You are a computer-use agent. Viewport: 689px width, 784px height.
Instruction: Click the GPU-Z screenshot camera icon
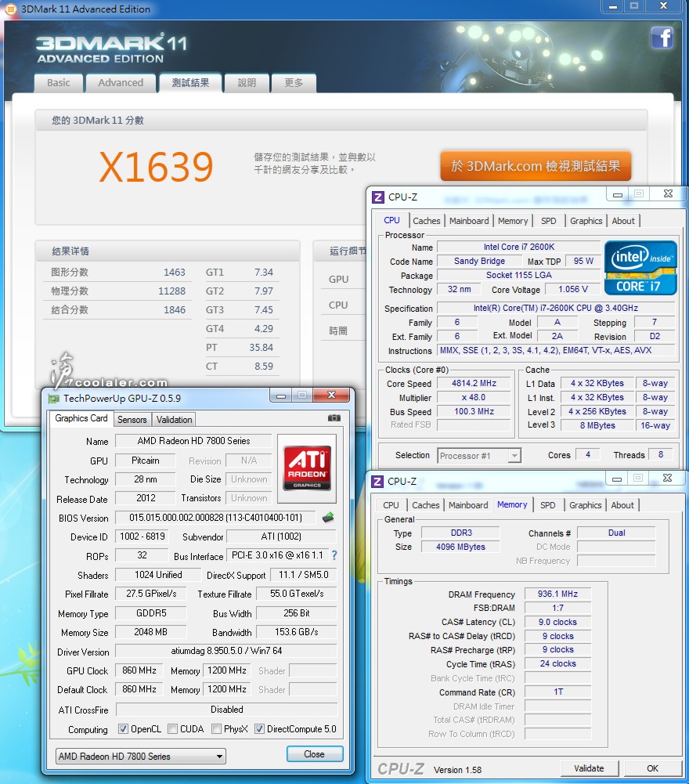tap(334, 418)
